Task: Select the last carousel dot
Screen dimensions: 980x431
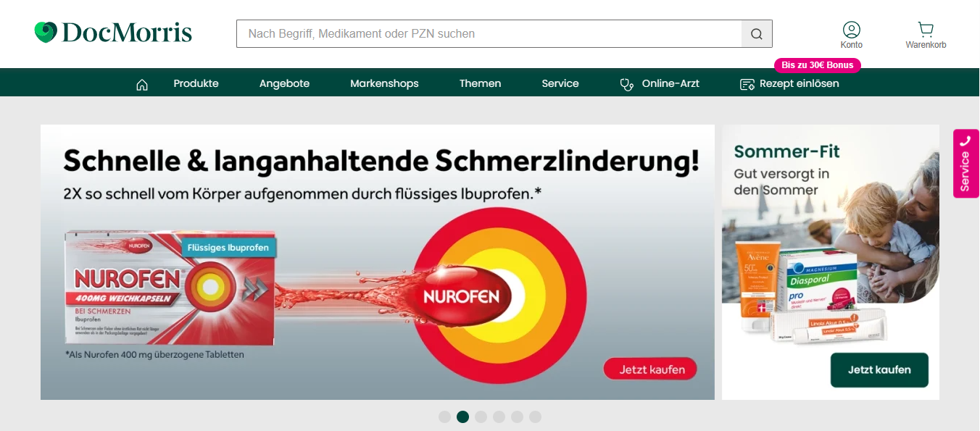Action: (535, 417)
